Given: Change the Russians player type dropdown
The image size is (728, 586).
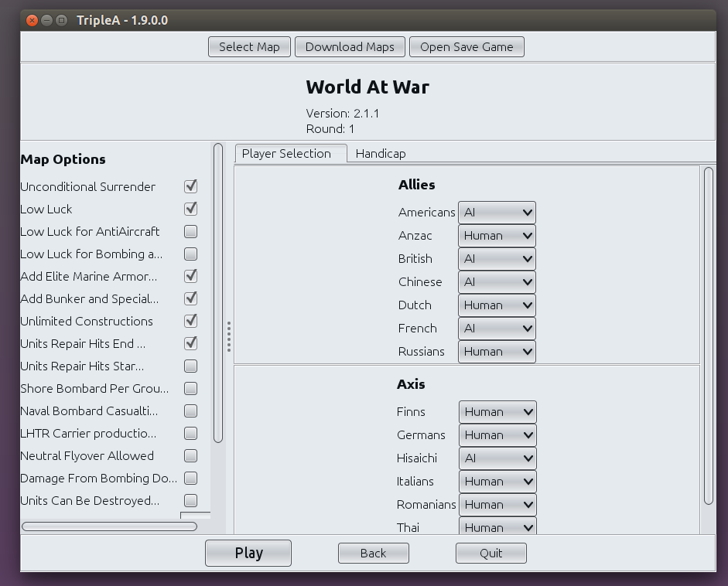Looking at the screenshot, I should tap(497, 352).
